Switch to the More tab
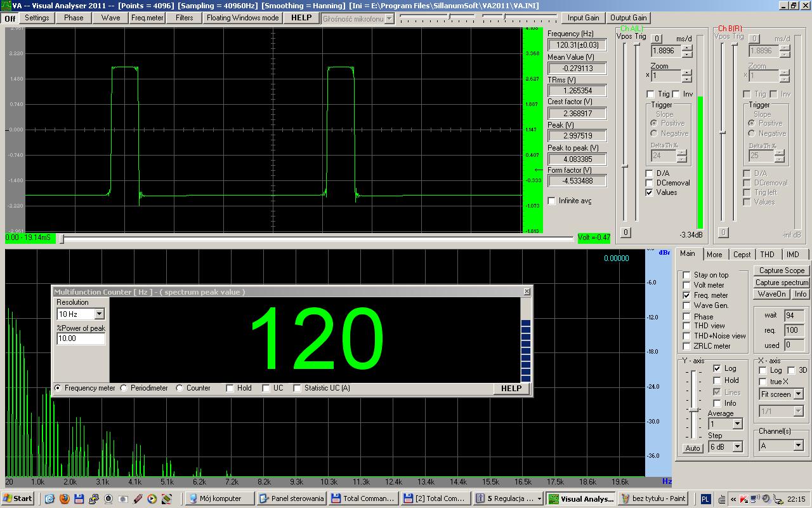The width and height of the screenshot is (812, 508). pos(714,255)
